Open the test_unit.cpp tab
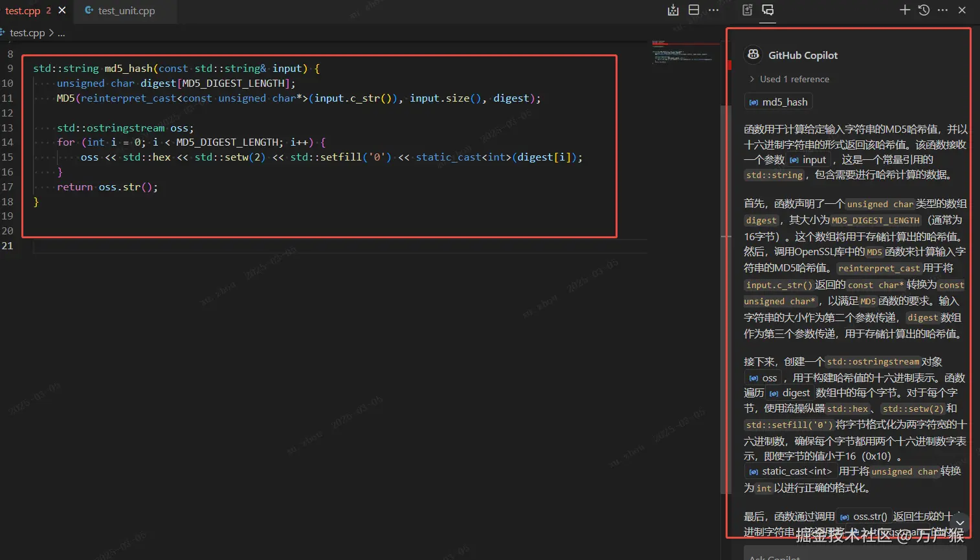980x560 pixels. click(x=126, y=11)
